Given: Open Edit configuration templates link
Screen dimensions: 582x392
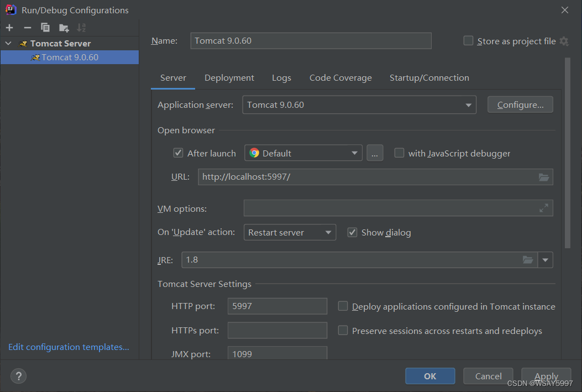Looking at the screenshot, I should point(69,347).
